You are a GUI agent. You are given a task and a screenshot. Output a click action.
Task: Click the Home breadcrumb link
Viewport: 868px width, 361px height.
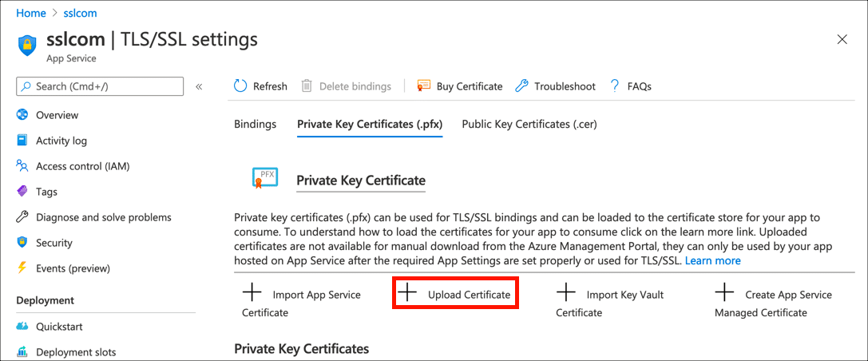[x=30, y=14]
